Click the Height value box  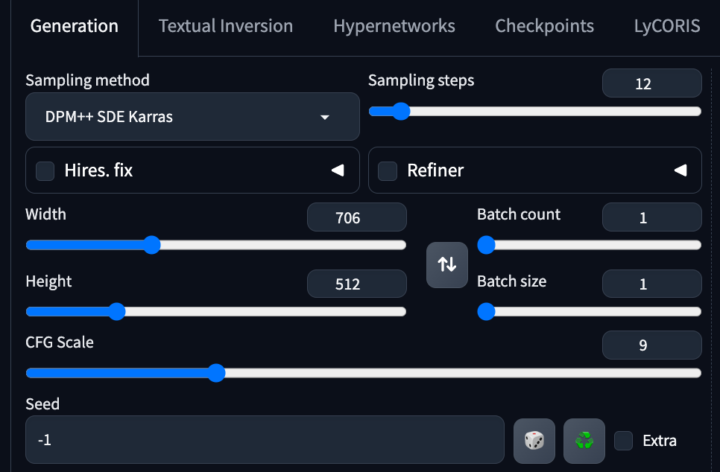(357, 284)
